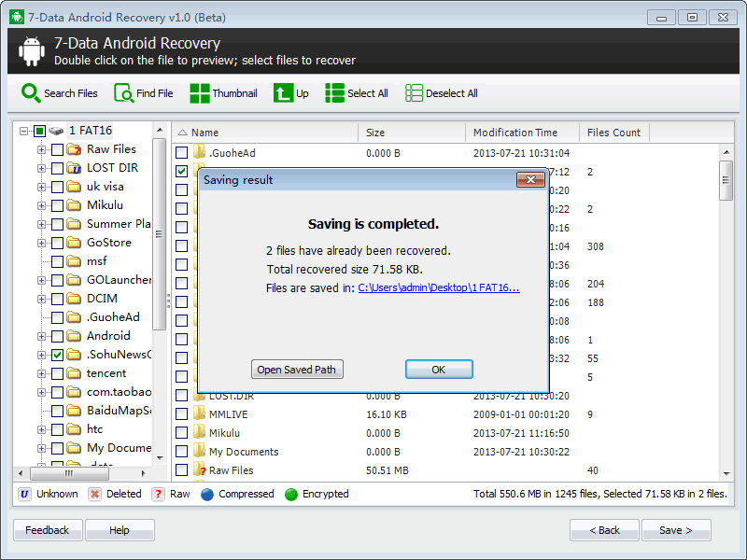This screenshot has height=560, width=747.
Task: Click the Find File icon
Action: click(123, 93)
